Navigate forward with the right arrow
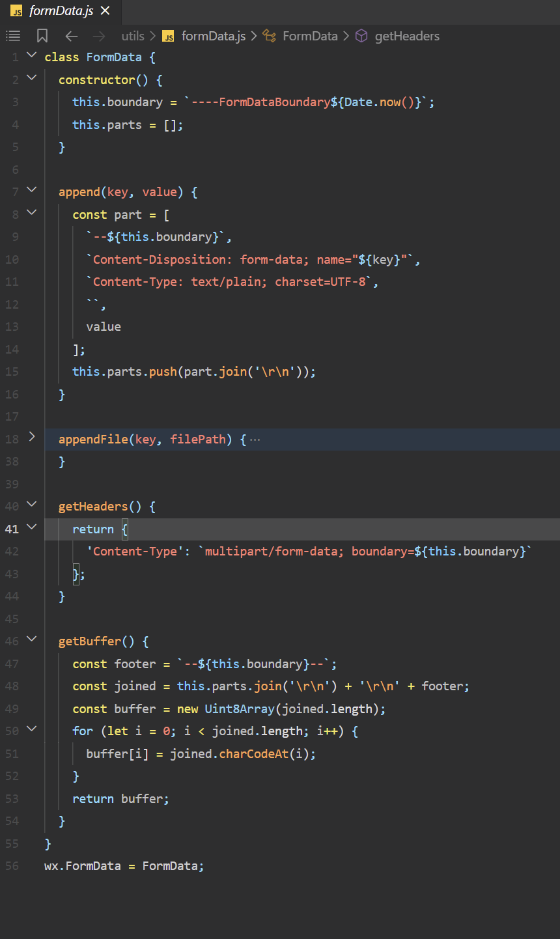560x939 pixels. pyautogui.click(x=99, y=36)
